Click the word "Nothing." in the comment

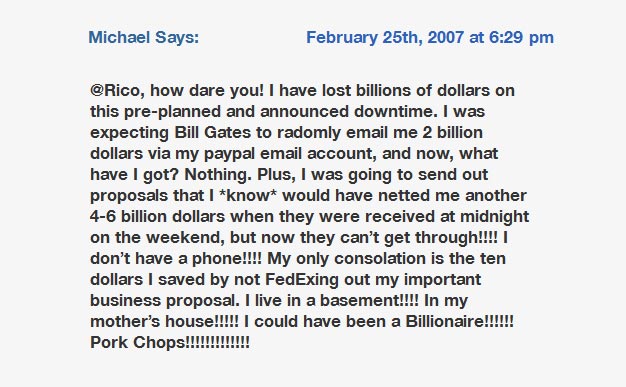pyautogui.click(x=218, y=175)
